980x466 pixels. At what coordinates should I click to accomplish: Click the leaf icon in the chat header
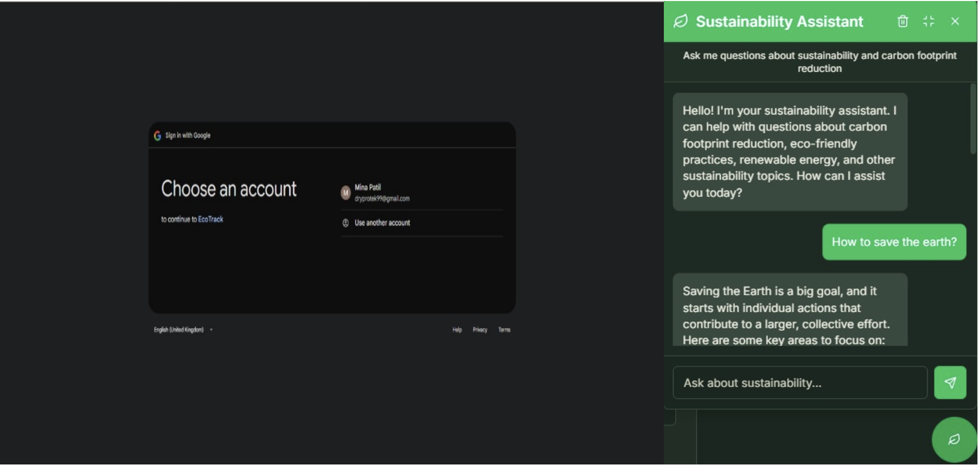click(x=681, y=21)
